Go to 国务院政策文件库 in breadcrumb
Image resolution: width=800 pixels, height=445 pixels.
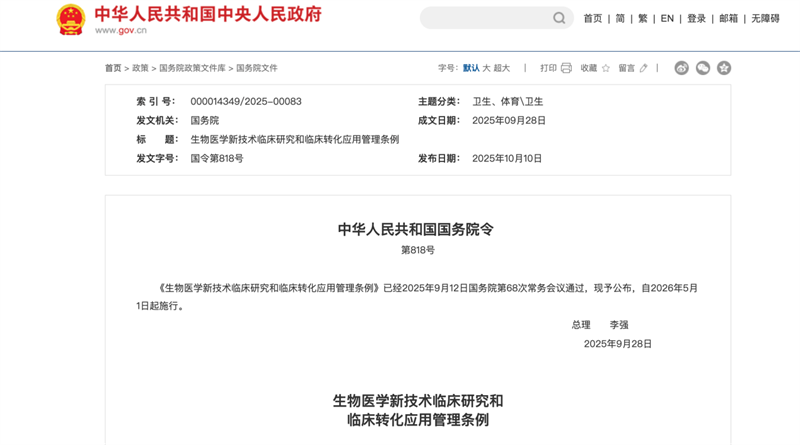pyautogui.click(x=192, y=68)
